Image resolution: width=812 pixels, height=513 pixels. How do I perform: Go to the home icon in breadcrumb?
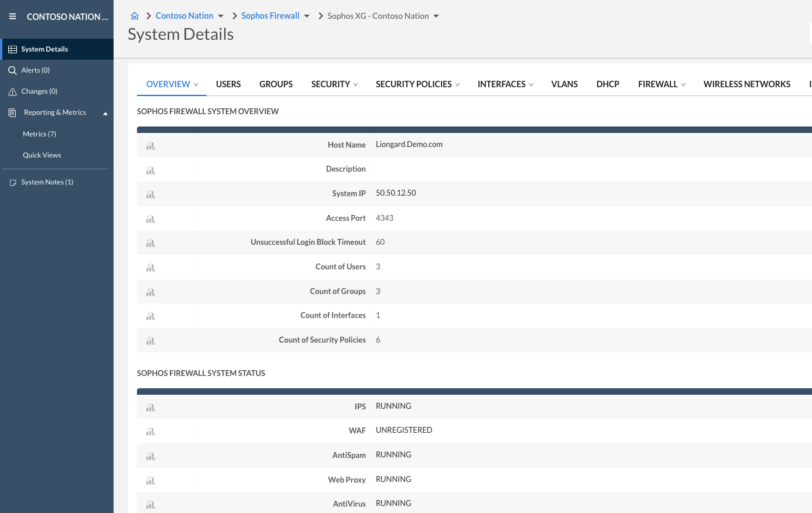tap(135, 16)
